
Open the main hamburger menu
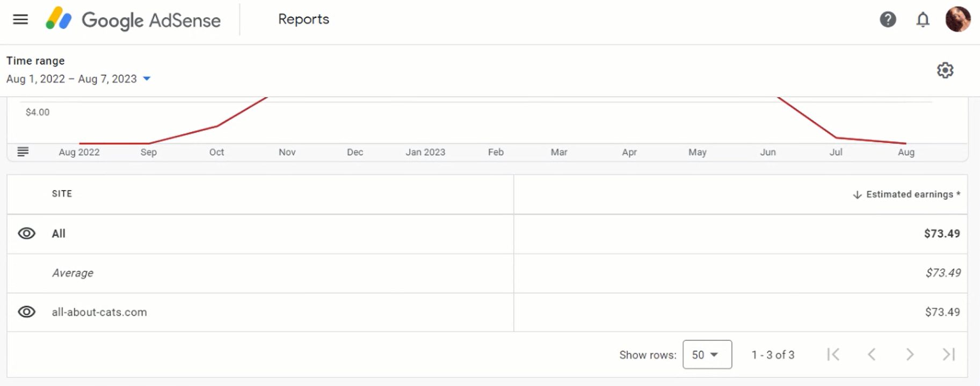(x=20, y=20)
